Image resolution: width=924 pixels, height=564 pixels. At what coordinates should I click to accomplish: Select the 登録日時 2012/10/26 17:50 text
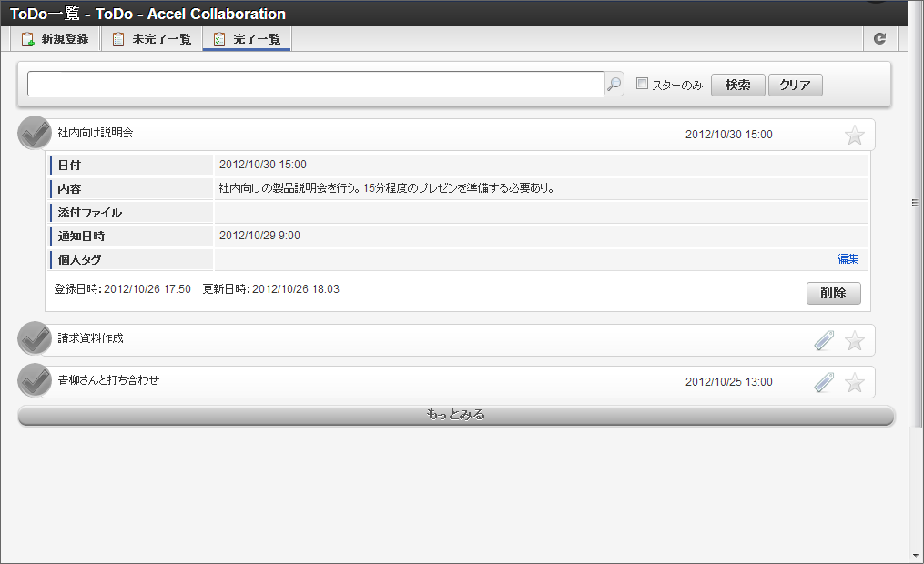pos(123,289)
